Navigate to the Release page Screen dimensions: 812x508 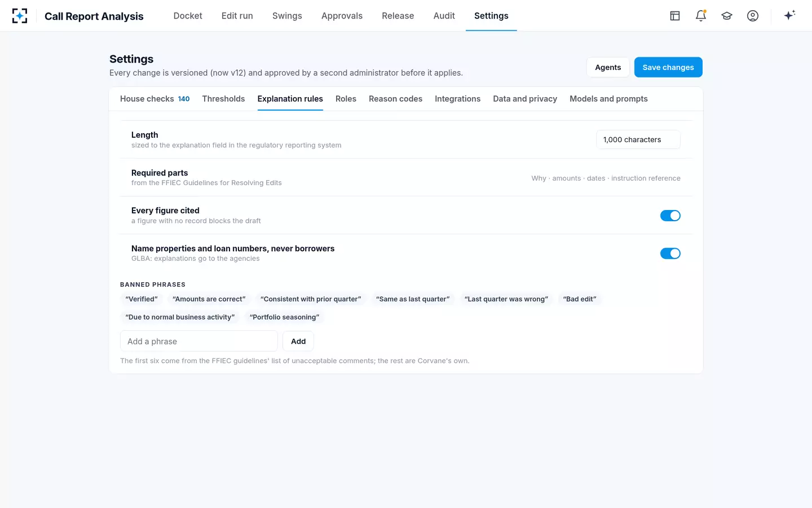click(x=398, y=16)
